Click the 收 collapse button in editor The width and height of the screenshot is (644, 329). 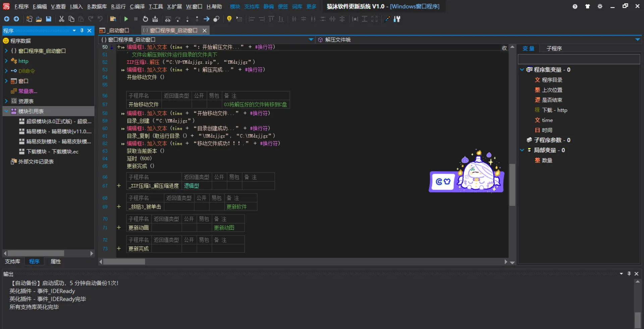(x=504, y=48)
